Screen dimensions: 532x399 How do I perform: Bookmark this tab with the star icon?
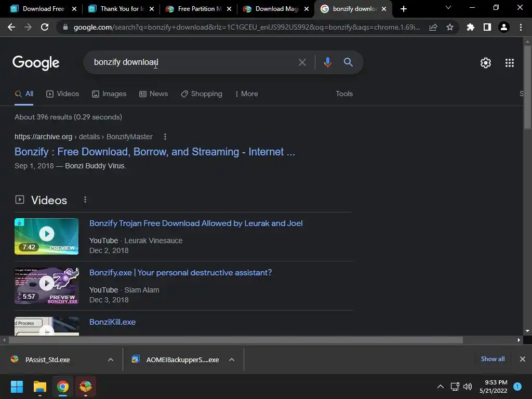click(450, 27)
